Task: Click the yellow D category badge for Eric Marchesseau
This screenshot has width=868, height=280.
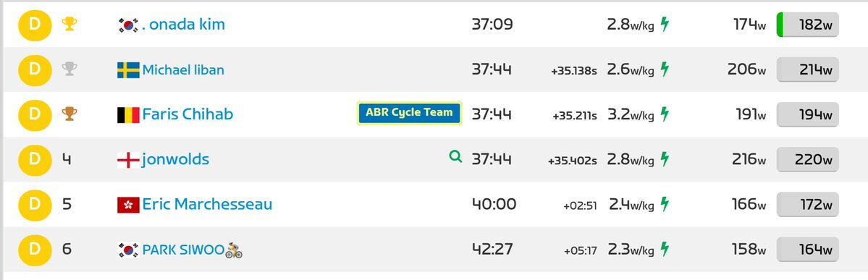Action: point(35,204)
